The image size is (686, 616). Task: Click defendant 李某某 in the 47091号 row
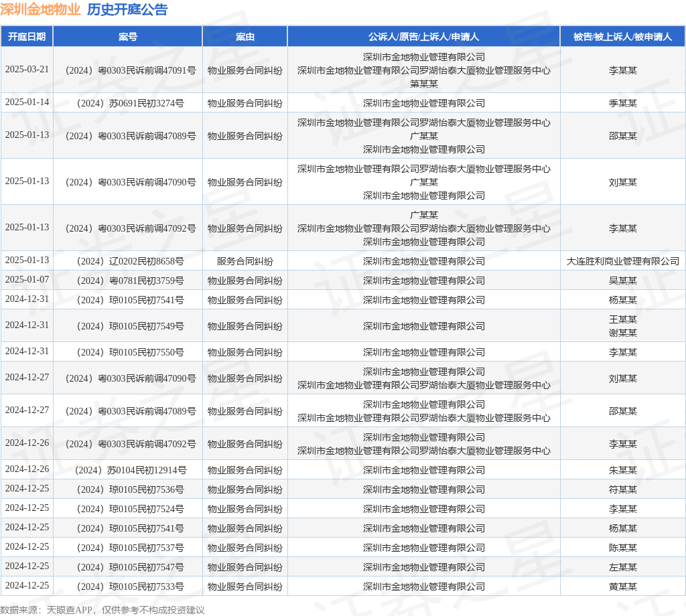[x=622, y=70]
